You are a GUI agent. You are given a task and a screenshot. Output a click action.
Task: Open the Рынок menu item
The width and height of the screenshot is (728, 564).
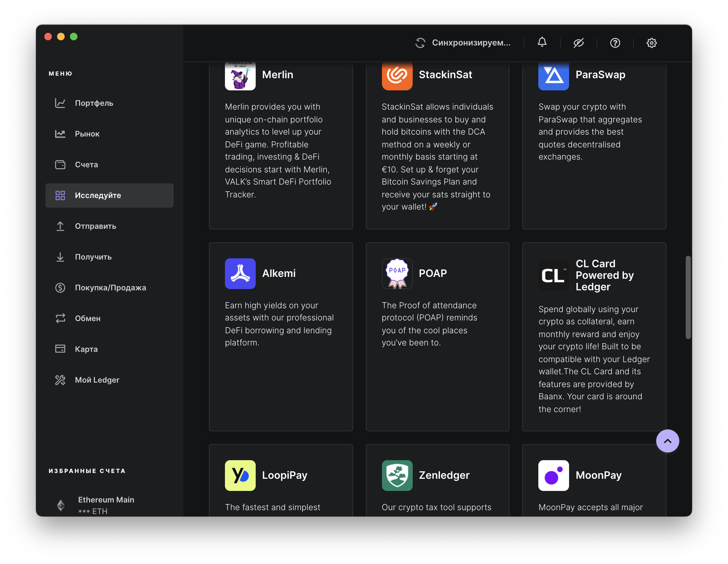click(x=87, y=134)
